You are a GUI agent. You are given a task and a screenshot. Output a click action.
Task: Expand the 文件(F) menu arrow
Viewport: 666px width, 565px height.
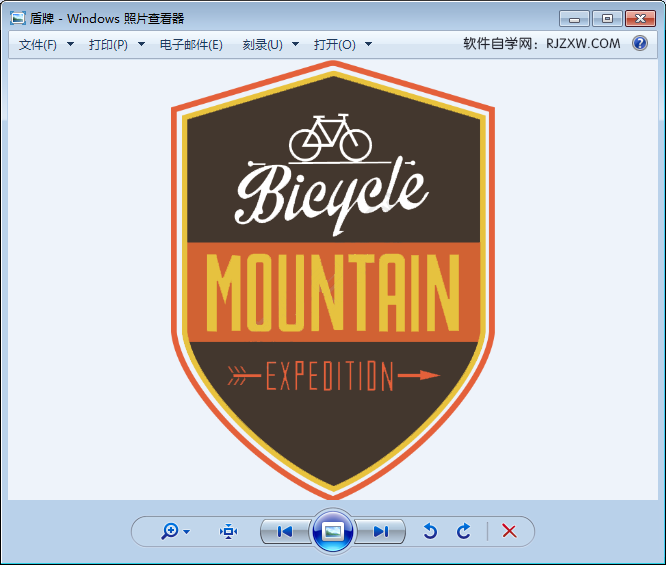pos(71,44)
